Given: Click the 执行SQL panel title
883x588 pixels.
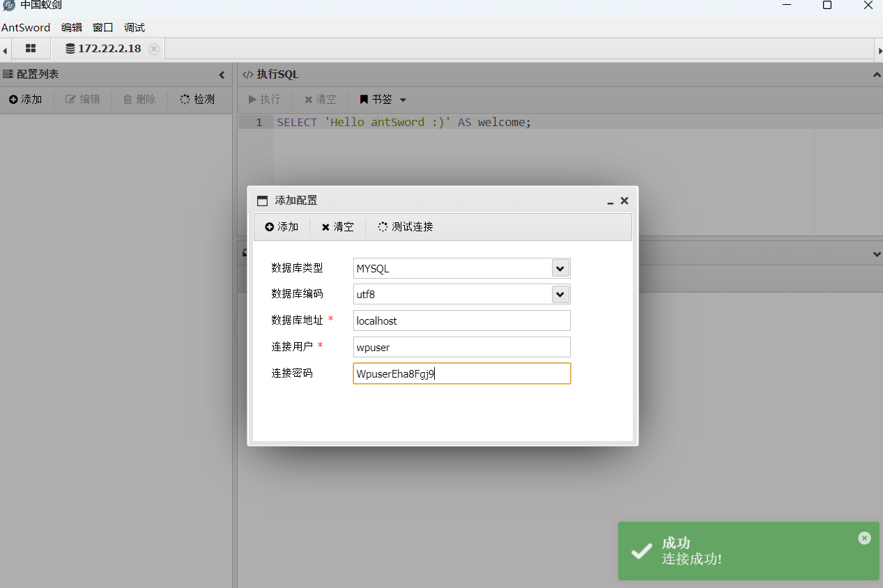Looking at the screenshot, I should [x=277, y=75].
